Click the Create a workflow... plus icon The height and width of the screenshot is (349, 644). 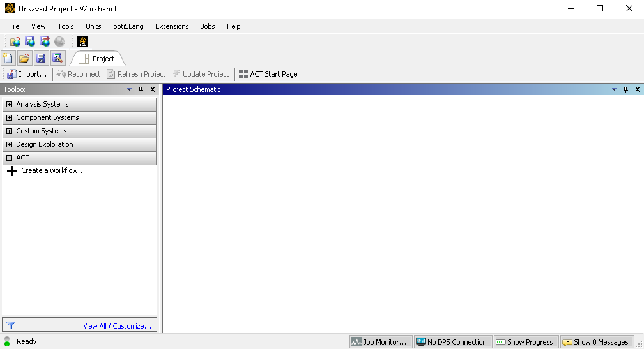[x=12, y=171]
